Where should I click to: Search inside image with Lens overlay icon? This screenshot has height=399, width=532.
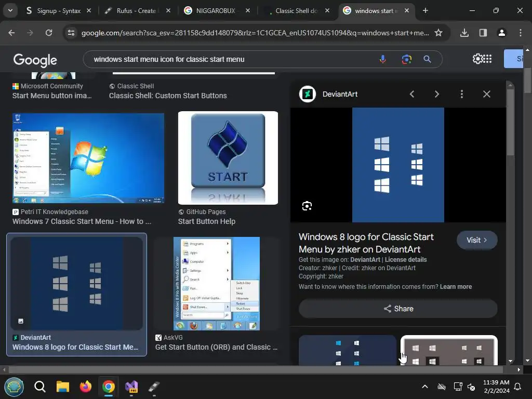click(x=307, y=206)
